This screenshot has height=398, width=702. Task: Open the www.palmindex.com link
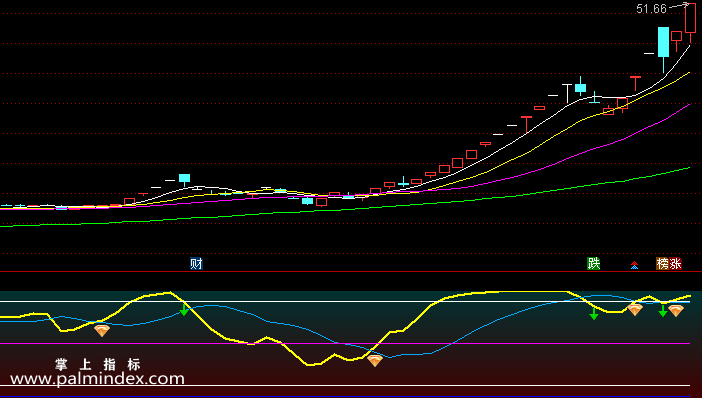click(x=97, y=379)
